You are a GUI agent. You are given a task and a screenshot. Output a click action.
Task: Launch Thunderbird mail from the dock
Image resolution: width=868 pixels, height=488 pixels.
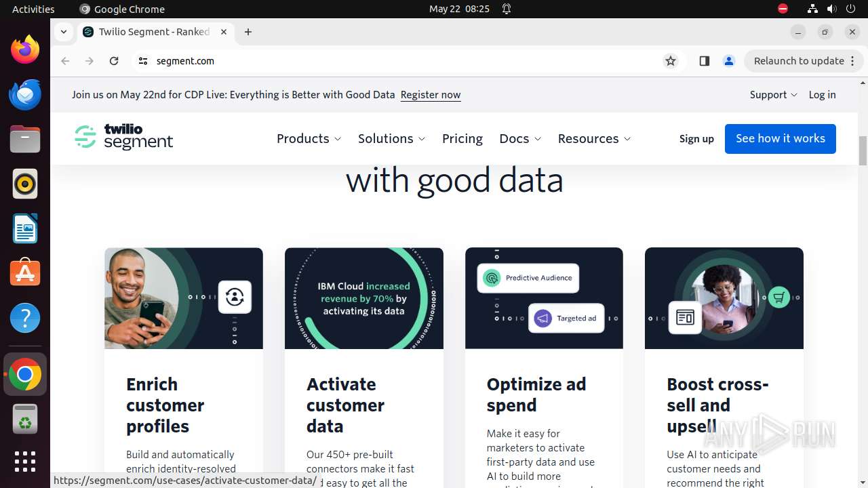point(25,94)
